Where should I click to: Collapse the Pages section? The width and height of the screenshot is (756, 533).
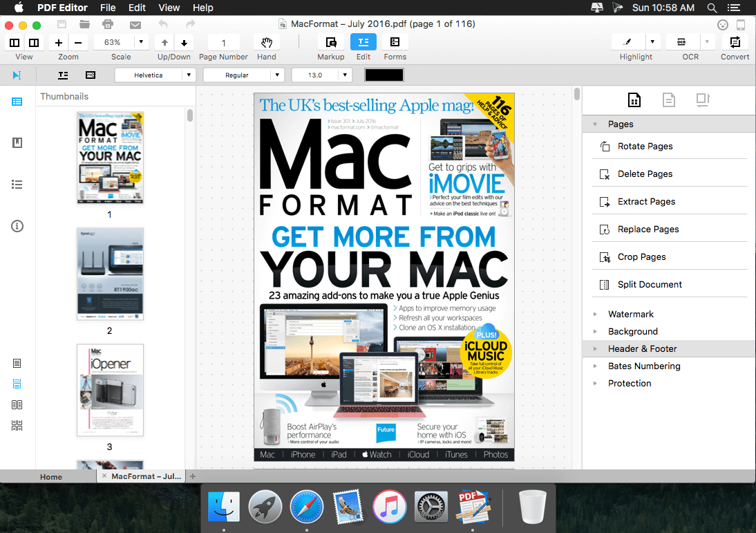coord(595,124)
